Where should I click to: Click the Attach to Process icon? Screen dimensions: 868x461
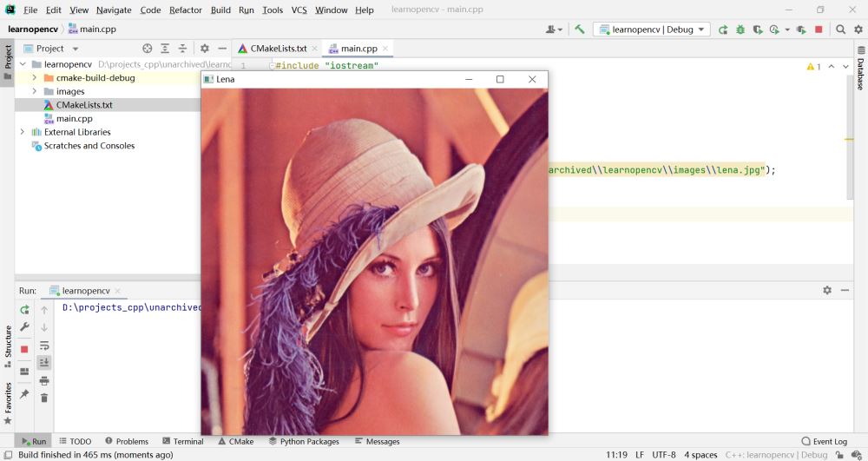point(801,30)
